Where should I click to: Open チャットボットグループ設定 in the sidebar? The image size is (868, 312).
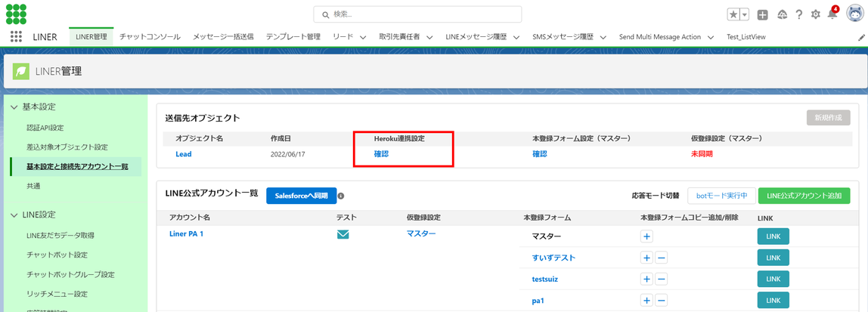tap(70, 274)
